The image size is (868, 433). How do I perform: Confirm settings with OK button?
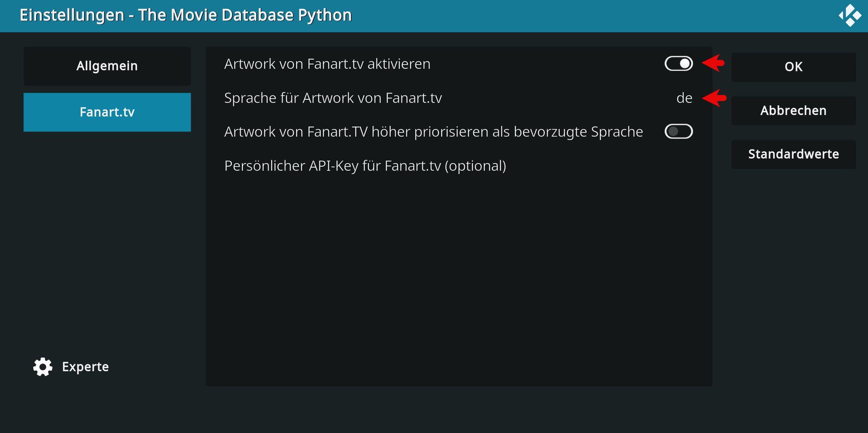click(x=793, y=67)
